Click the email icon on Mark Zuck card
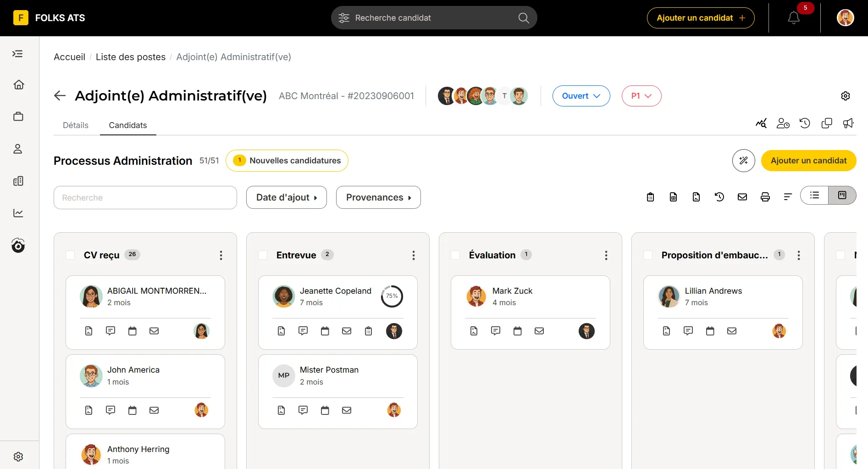Viewport: 868px width, 469px height. point(539,331)
